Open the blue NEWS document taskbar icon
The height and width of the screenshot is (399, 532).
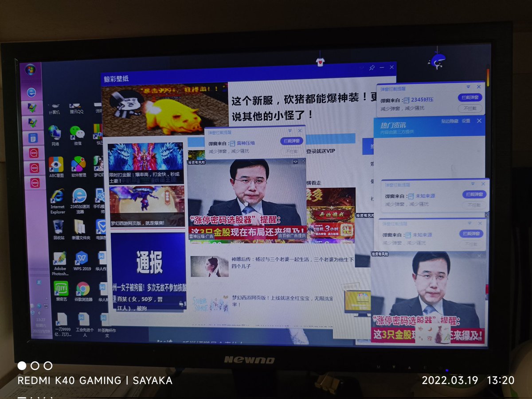coord(33,138)
